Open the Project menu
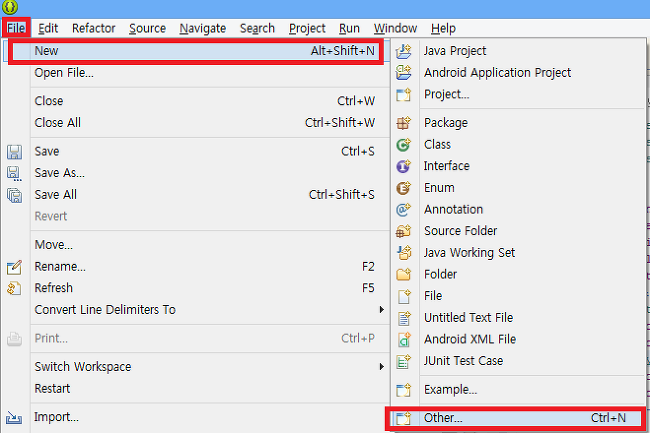The image size is (650, 433). [x=307, y=28]
